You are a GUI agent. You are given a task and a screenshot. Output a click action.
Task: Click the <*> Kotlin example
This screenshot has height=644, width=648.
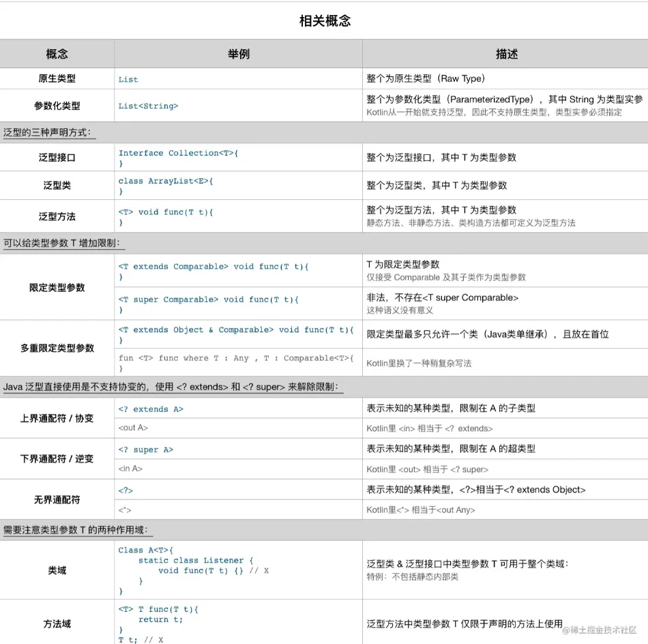(x=125, y=510)
